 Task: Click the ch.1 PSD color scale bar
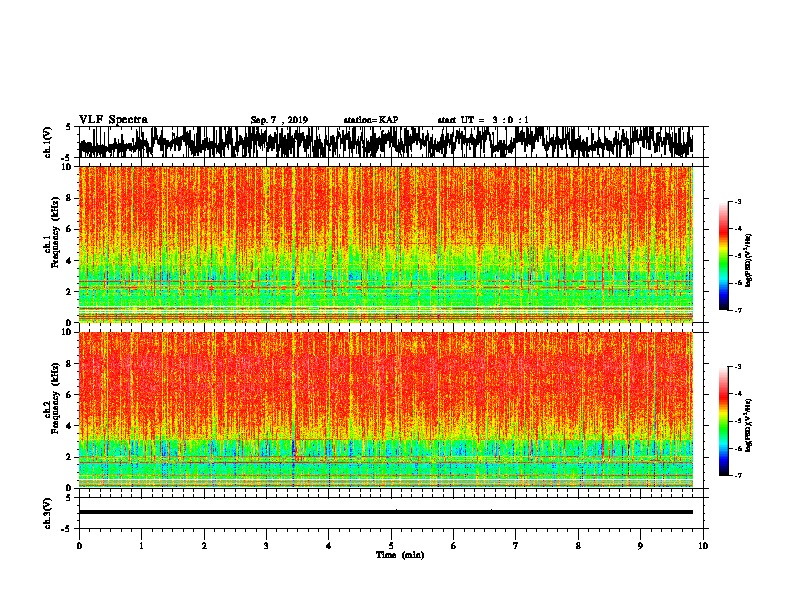coord(723,256)
